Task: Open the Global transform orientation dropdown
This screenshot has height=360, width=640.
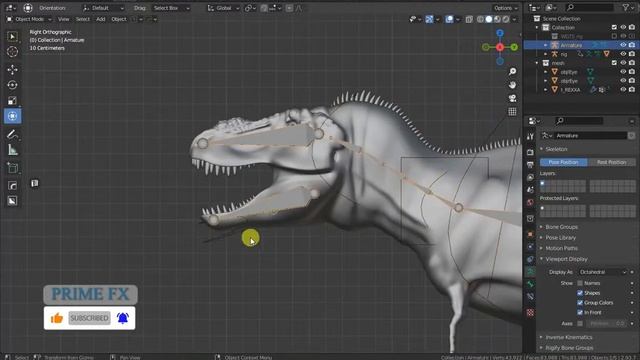Action: tap(223, 8)
